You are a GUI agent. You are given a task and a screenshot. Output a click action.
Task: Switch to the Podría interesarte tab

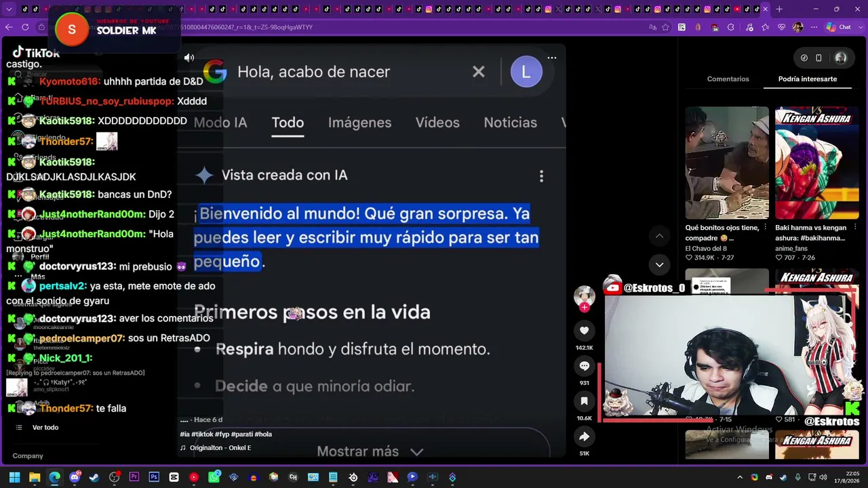pyautogui.click(x=807, y=79)
